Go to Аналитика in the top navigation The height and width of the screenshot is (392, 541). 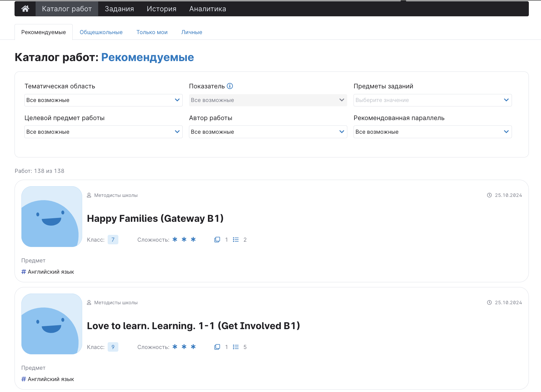pos(208,9)
